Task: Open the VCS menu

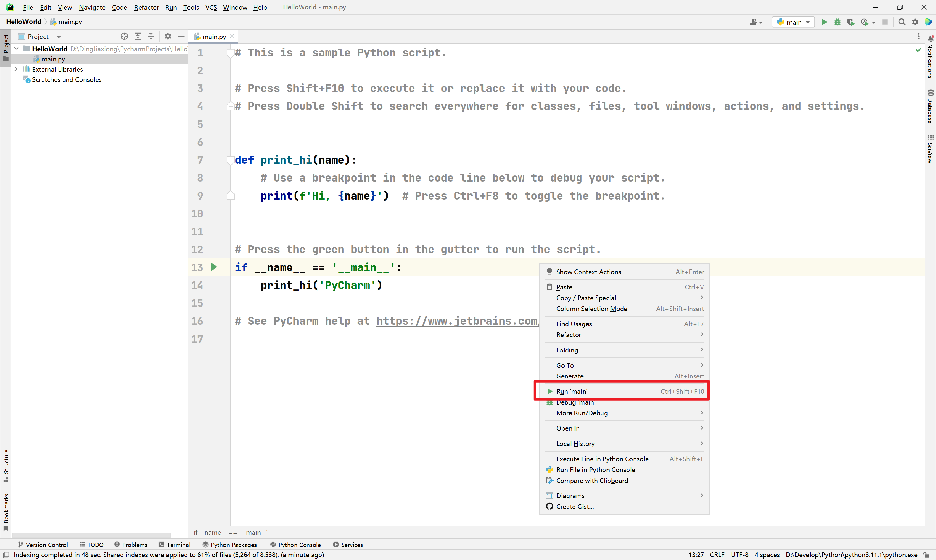Action: (211, 7)
